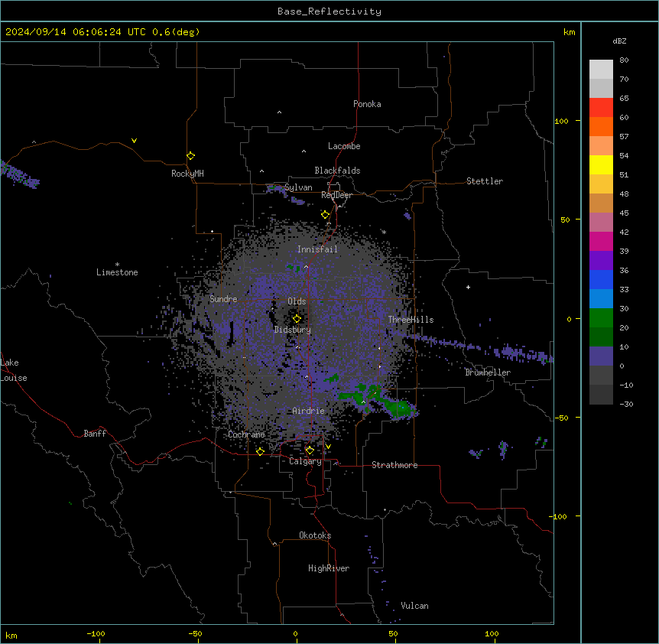Click the Stettler city label
The width and height of the screenshot is (659, 644).
(485, 181)
